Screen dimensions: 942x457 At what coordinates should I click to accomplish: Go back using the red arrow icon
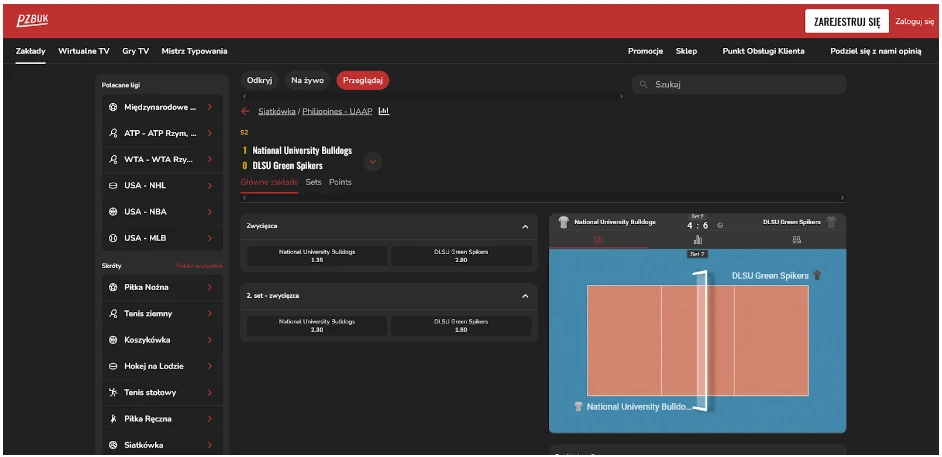tap(245, 111)
